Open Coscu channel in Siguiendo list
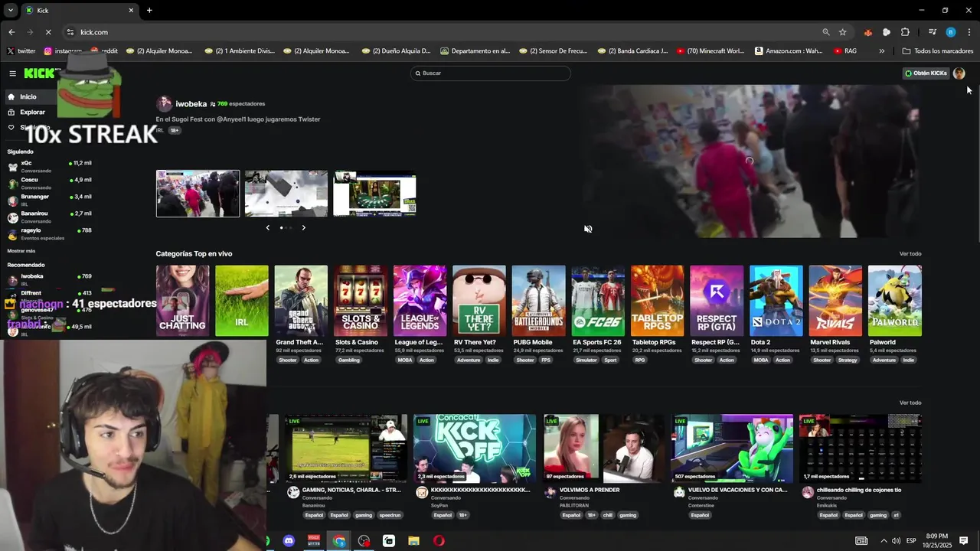 49,183
